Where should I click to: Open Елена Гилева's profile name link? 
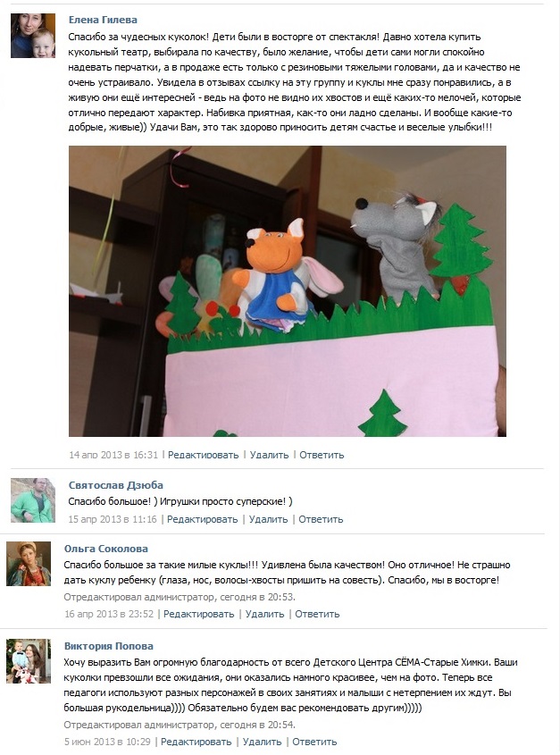point(103,20)
